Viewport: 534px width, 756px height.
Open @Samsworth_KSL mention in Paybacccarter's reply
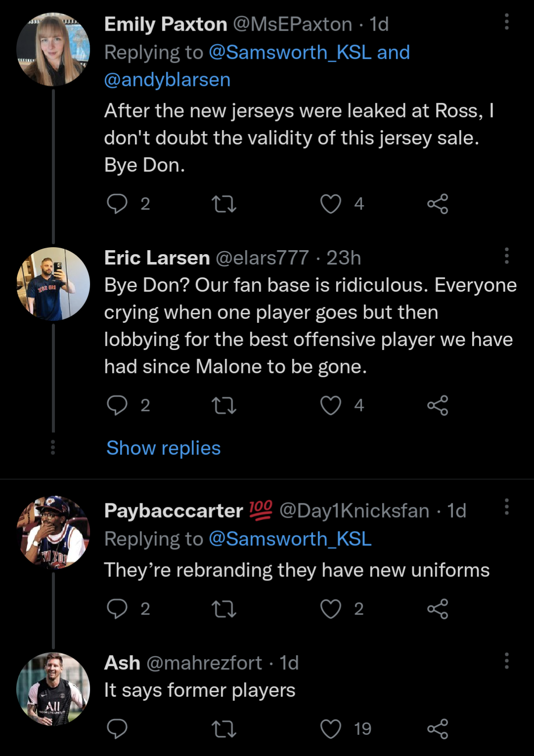290,539
